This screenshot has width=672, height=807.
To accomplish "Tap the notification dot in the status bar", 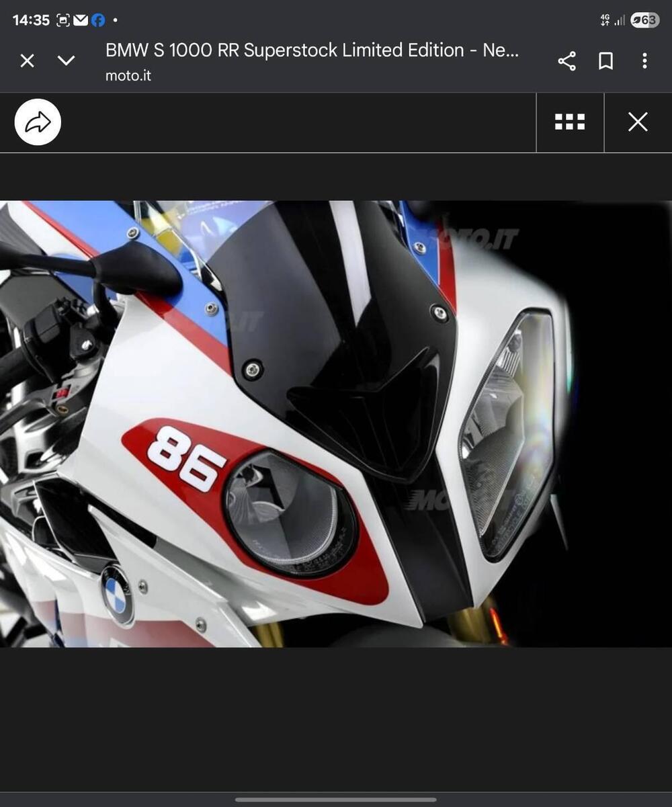I will click(115, 20).
